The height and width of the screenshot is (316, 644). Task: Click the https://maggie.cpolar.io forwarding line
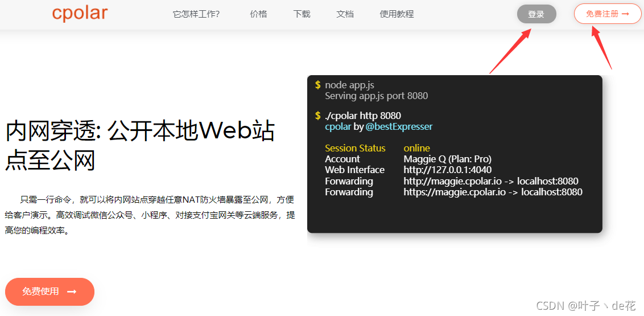[493, 192]
